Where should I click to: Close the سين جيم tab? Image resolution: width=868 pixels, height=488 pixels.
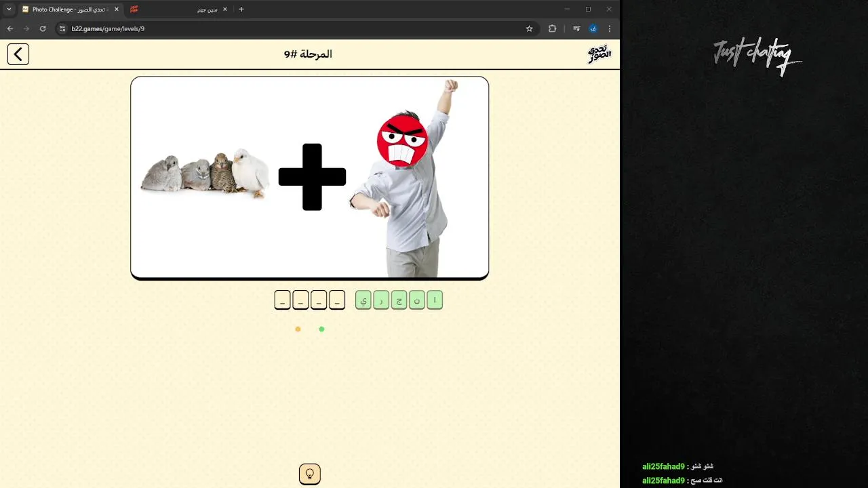[226, 9]
